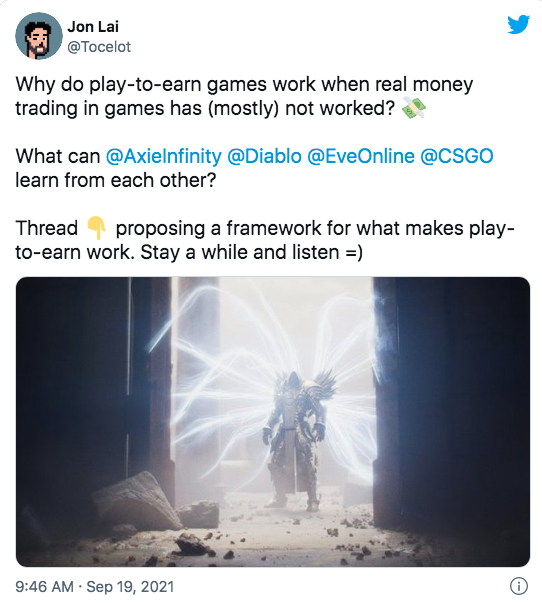Click the glowing winged figure in the image
Image resolution: width=542 pixels, height=603 pixels.
tap(296, 438)
